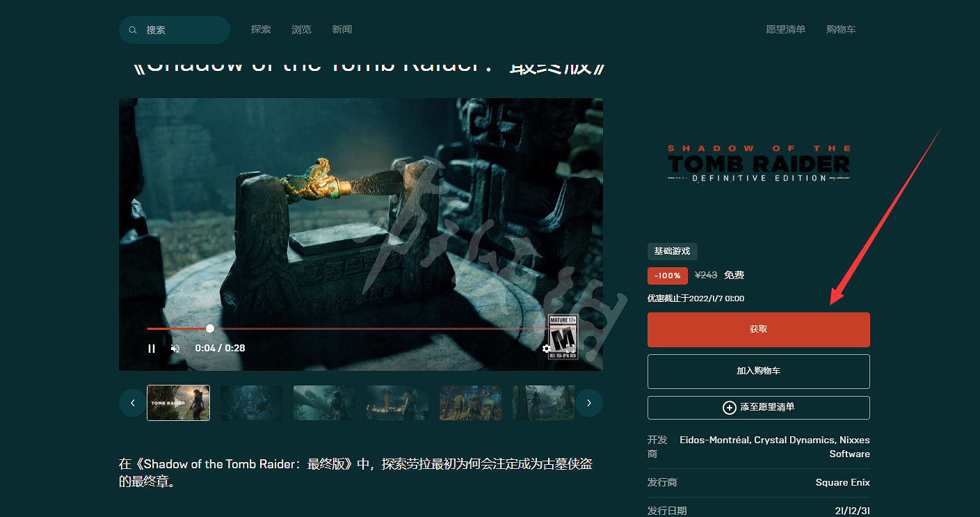980x517 pixels.
Task: Click plus icon on wishlist button
Action: click(x=729, y=408)
